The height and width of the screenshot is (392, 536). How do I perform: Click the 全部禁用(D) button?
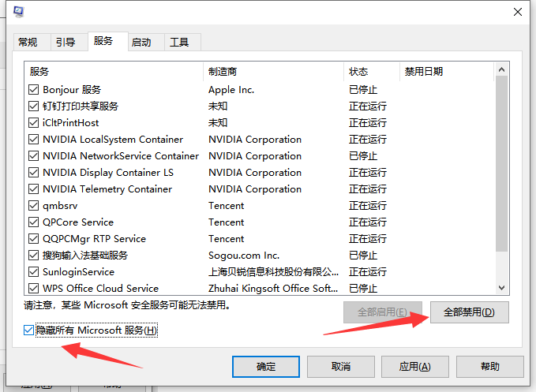coord(470,312)
